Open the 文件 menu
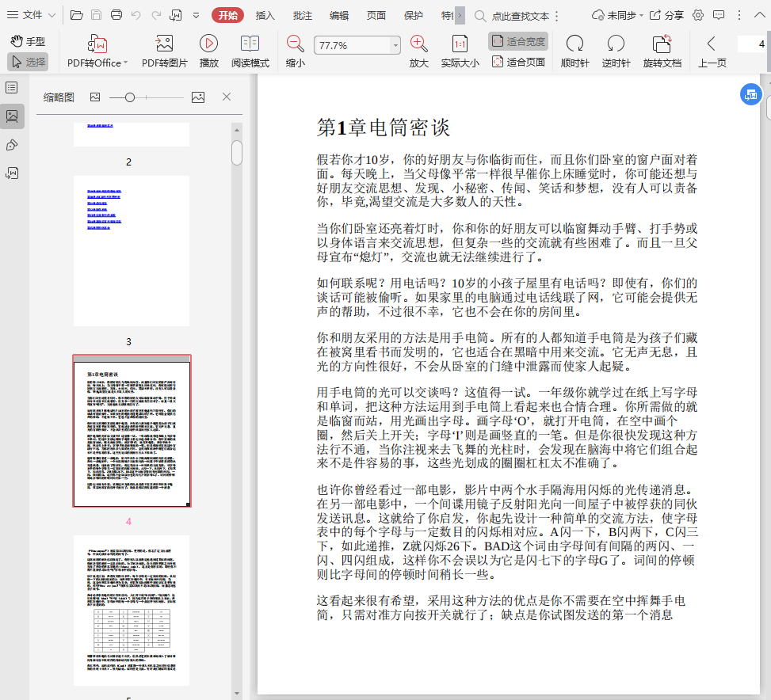This screenshot has width=771, height=700. (x=31, y=15)
